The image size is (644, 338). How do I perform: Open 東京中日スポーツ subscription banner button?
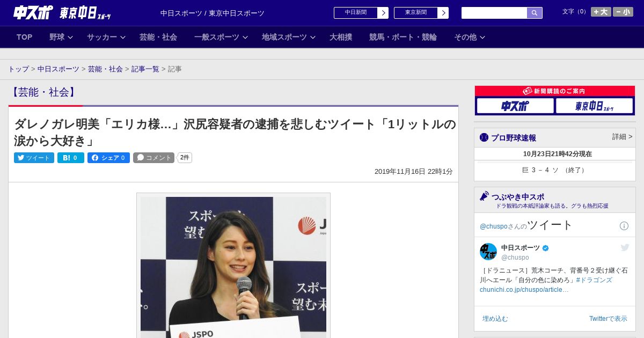click(594, 106)
